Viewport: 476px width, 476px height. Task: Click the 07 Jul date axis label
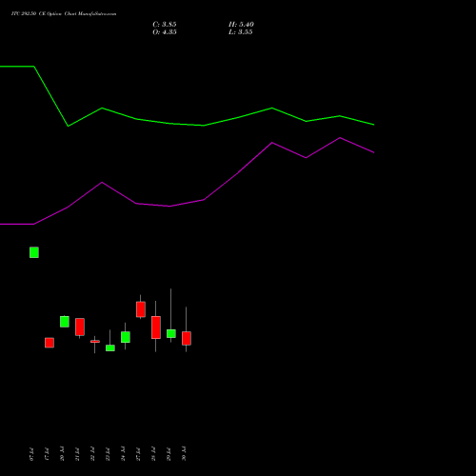[x=31, y=454]
